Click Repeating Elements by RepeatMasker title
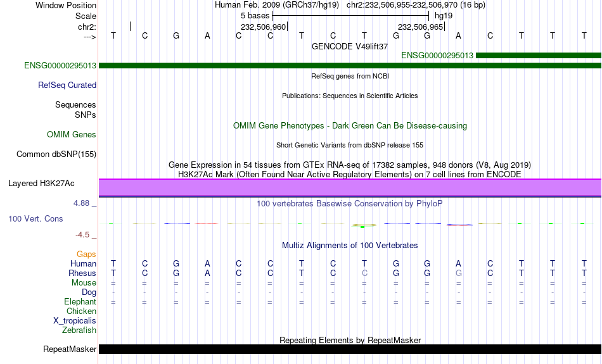The width and height of the screenshot is (602, 364). pyautogui.click(x=350, y=340)
